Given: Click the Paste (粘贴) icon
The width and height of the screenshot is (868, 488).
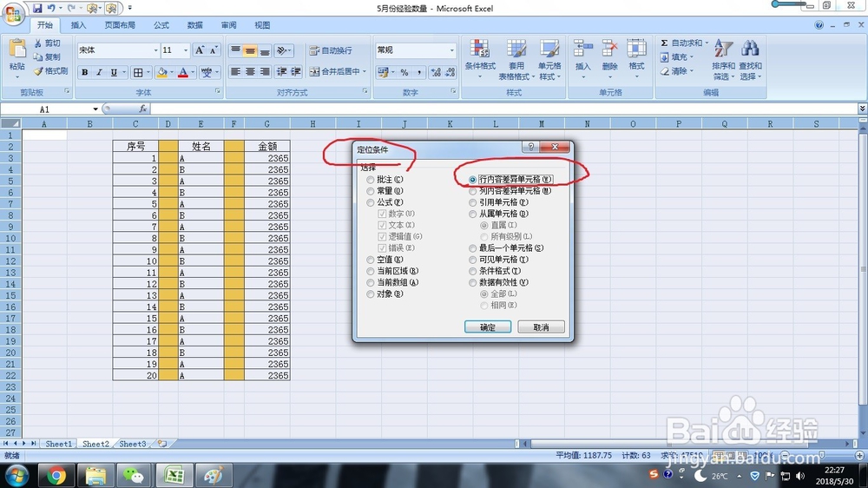Looking at the screenshot, I should (x=17, y=49).
